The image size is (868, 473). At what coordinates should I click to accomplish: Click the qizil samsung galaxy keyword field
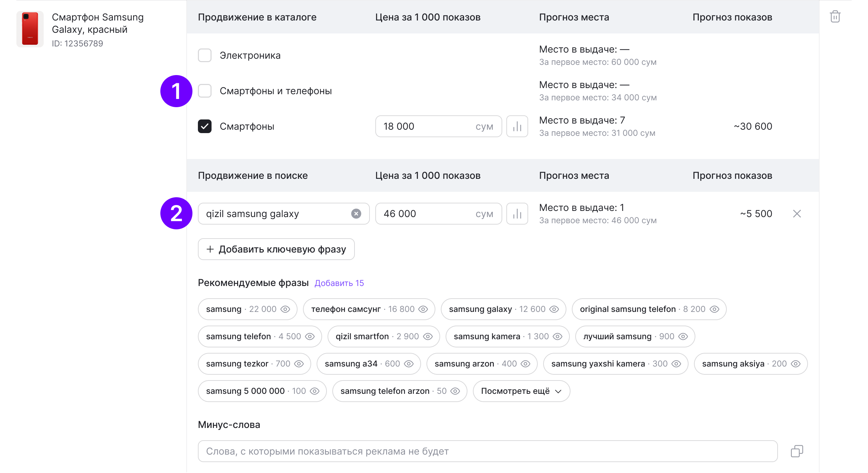click(x=284, y=214)
